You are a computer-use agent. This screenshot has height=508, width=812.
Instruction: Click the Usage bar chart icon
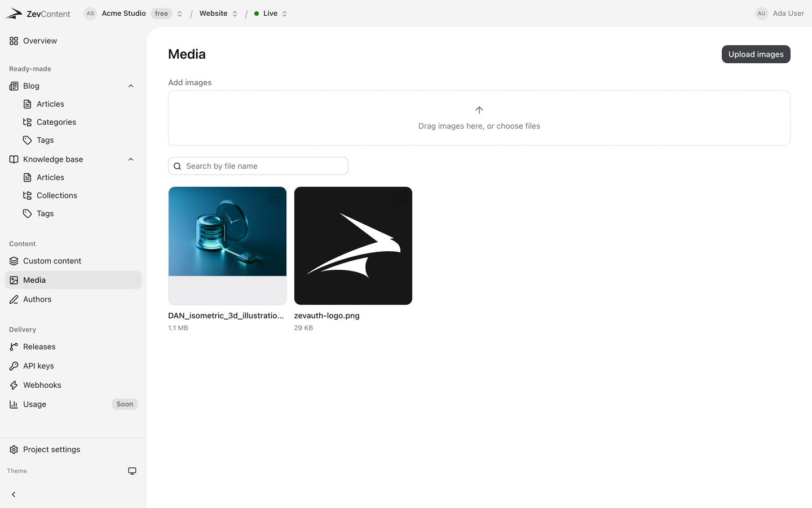[14, 404]
